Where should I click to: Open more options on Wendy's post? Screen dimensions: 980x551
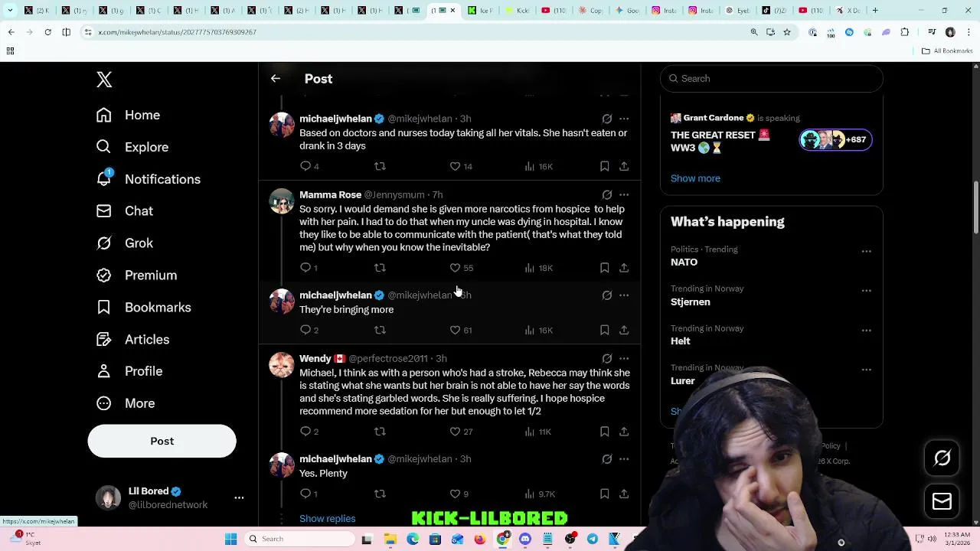coord(624,358)
